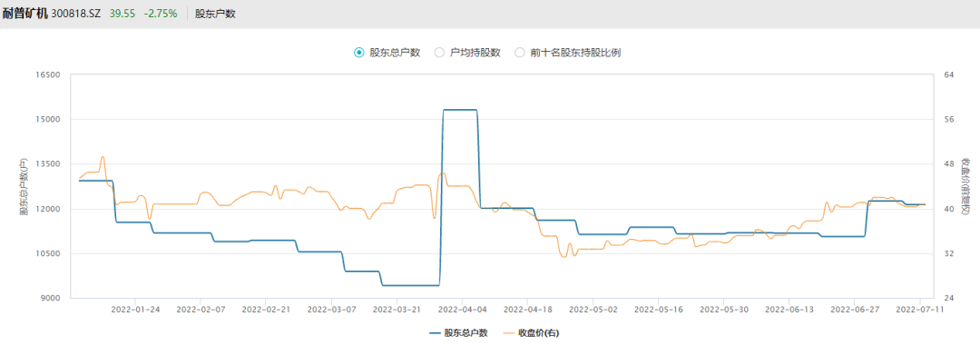The width and height of the screenshot is (980, 346).
Task: Click the 2022-04-04 date axis label
Action: 461,309
